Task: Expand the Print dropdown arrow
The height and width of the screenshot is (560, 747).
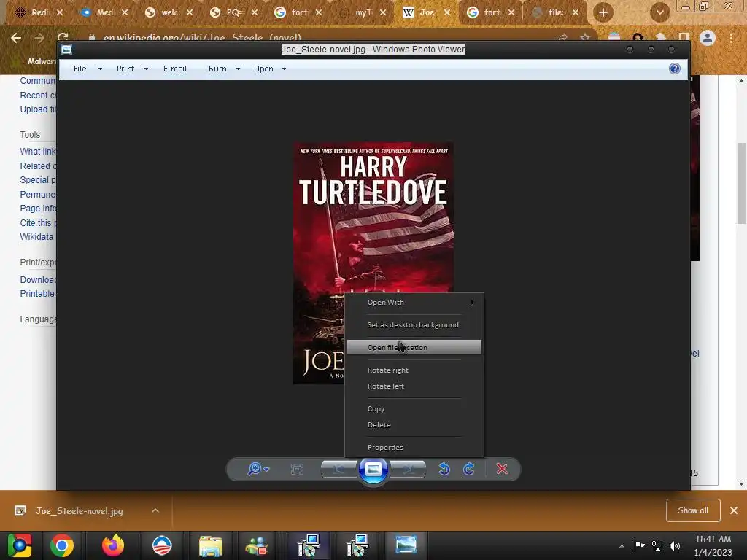Action: point(146,69)
